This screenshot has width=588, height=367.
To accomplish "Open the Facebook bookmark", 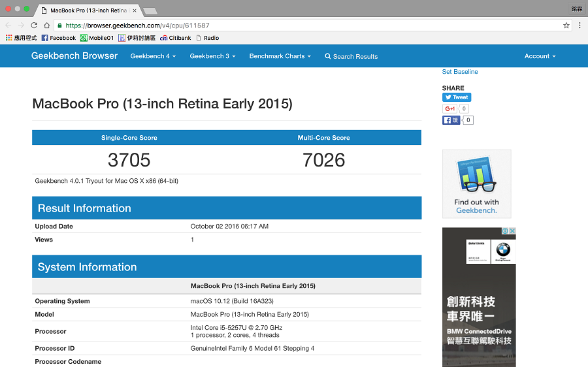I will pyautogui.click(x=59, y=38).
